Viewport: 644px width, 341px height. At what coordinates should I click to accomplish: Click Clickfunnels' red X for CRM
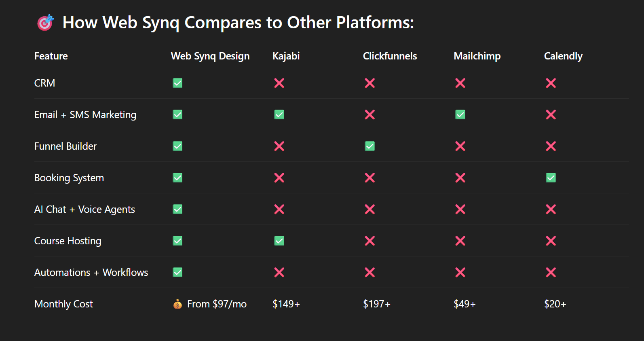(370, 83)
